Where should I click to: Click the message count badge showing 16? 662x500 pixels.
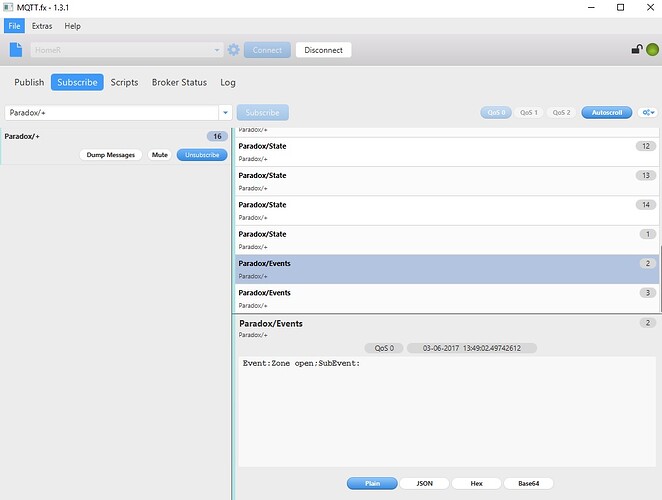pos(217,136)
